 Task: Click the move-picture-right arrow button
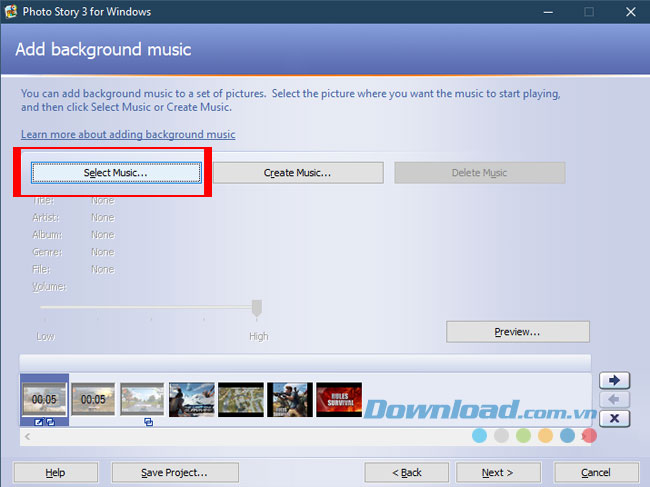(614, 380)
